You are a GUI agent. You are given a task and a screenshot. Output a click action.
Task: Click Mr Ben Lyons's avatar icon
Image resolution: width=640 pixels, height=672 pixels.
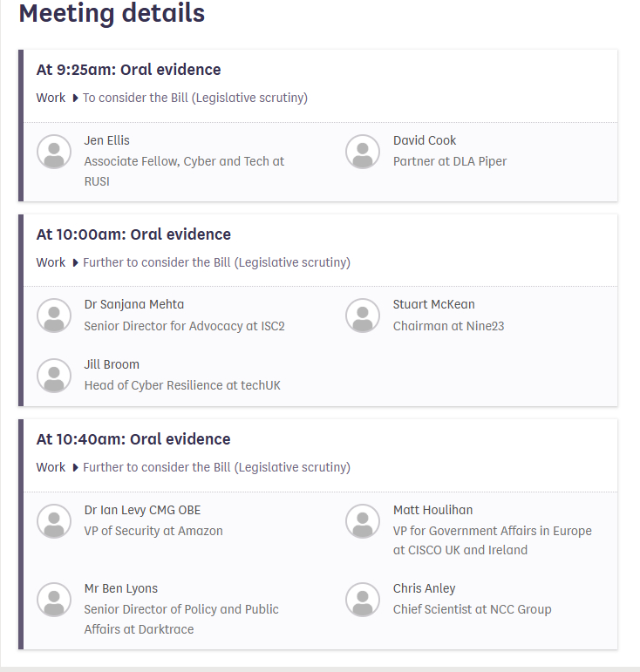coord(54,600)
